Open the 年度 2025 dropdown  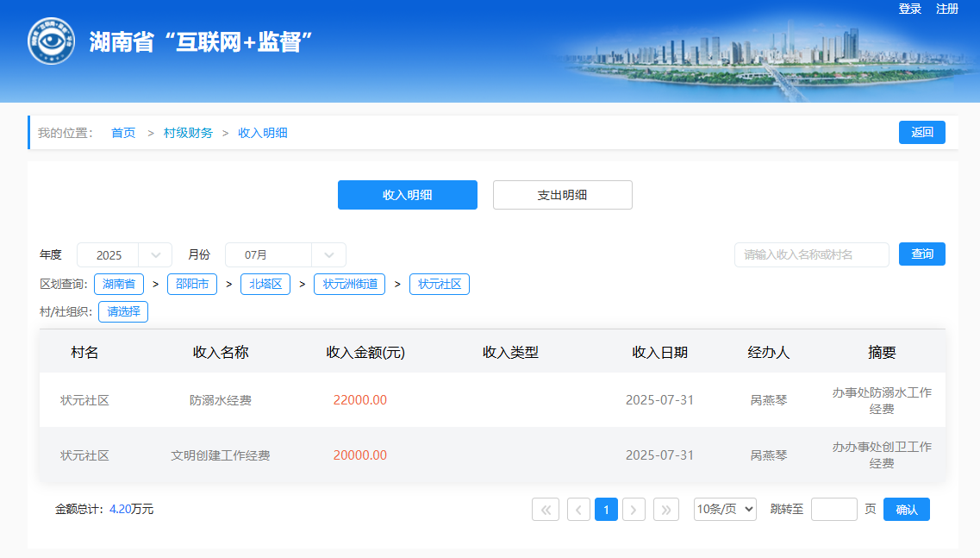pyautogui.click(x=124, y=255)
